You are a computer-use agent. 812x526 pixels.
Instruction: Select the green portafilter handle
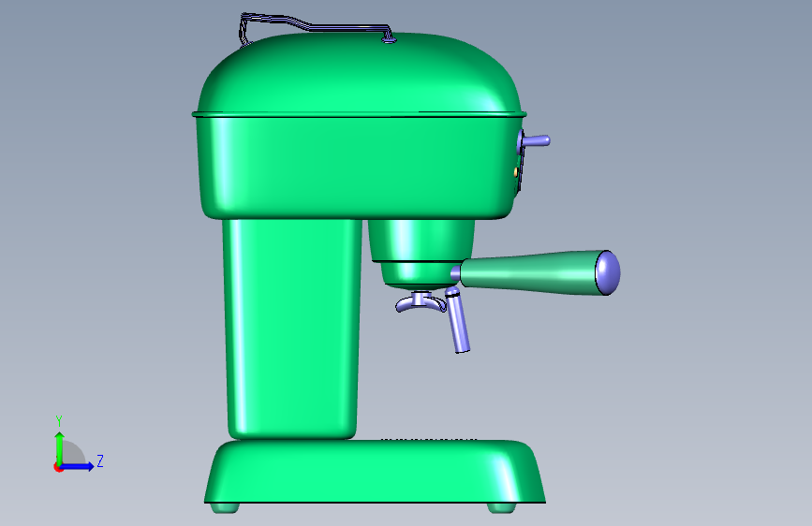(x=528, y=271)
